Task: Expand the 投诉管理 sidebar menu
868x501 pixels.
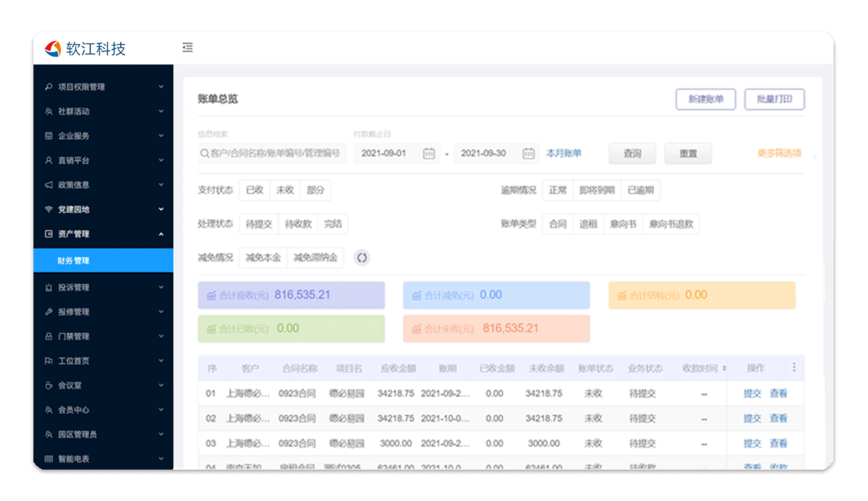Action: coord(103,287)
